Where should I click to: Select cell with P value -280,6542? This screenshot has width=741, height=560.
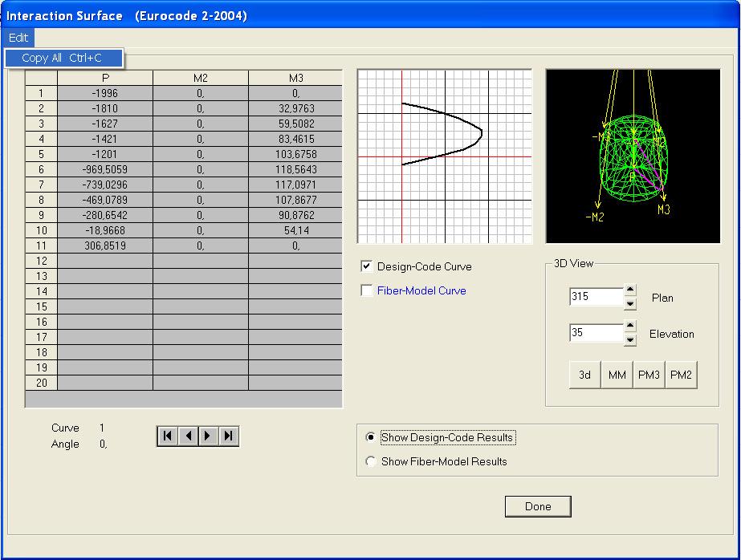105,215
